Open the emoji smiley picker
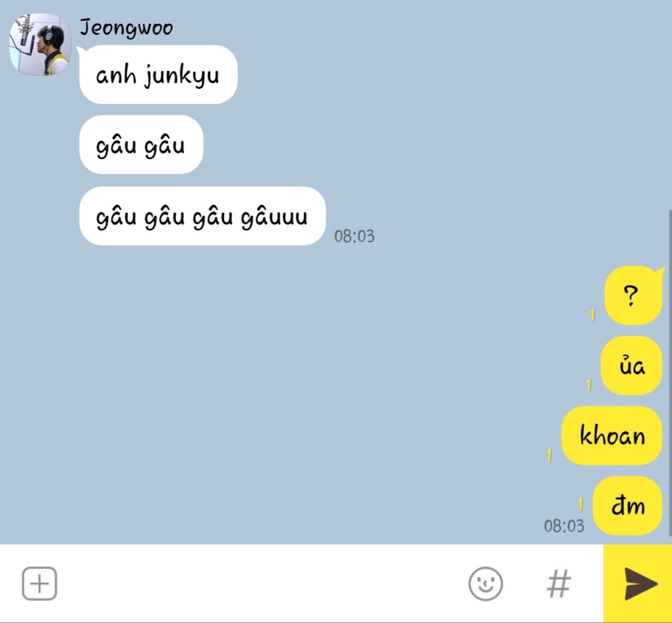Viewport: 672px width, 623px height. (485, 584)
